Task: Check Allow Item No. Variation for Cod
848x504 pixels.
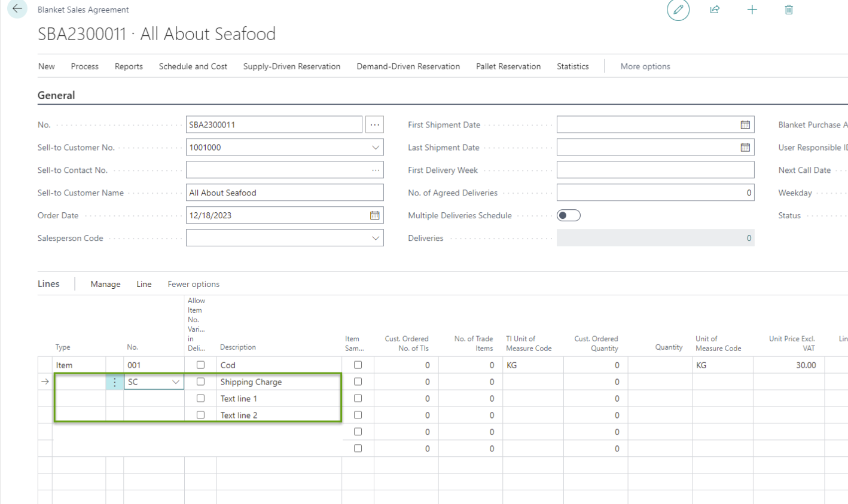Action: [x=200, y=365]
